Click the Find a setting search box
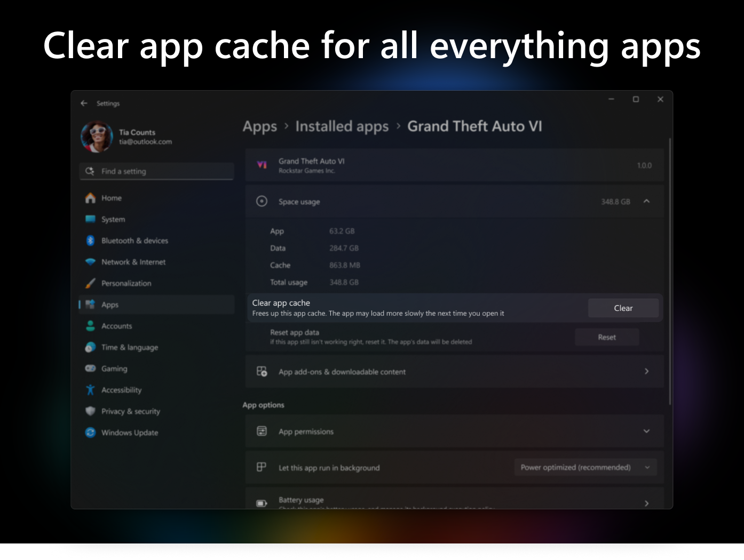744x560 pixels. (x=156, y=171)
